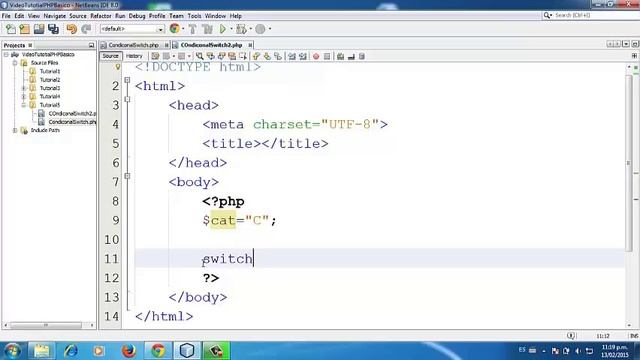The image size is (640, 360).
Task: Click the editor vertical scrollbar
Action: click(x=629, y=162)
